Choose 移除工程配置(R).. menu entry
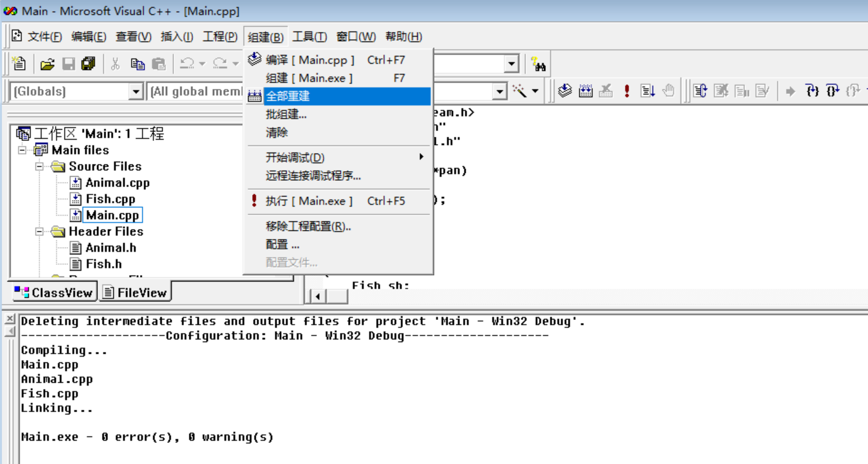This screenshot has width=868, height=464. point(338,226)
